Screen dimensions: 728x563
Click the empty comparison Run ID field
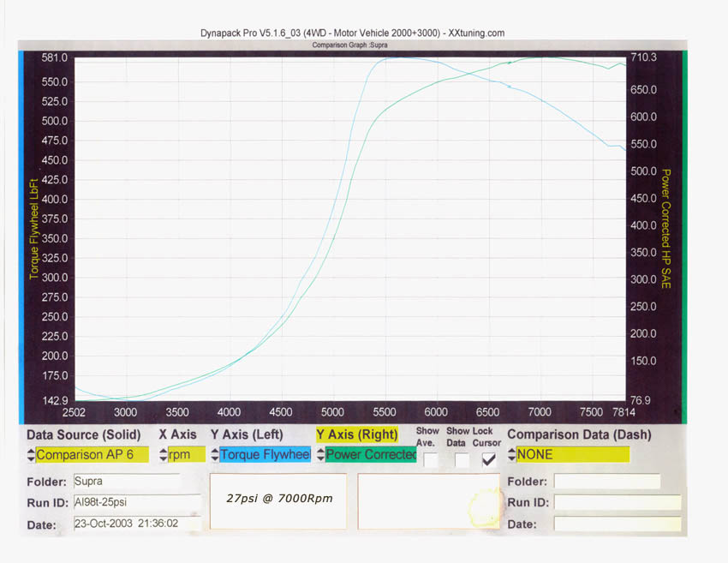click(x=617, y=503)
